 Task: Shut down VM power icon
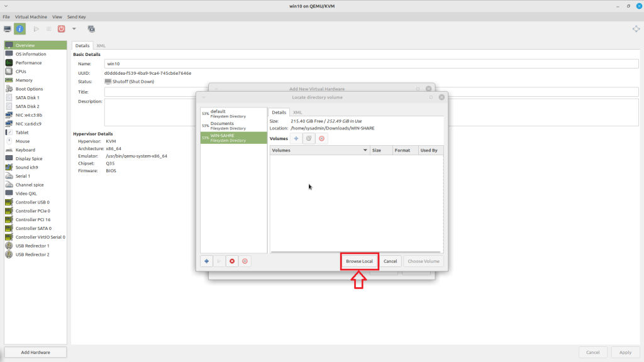[61, 29]
